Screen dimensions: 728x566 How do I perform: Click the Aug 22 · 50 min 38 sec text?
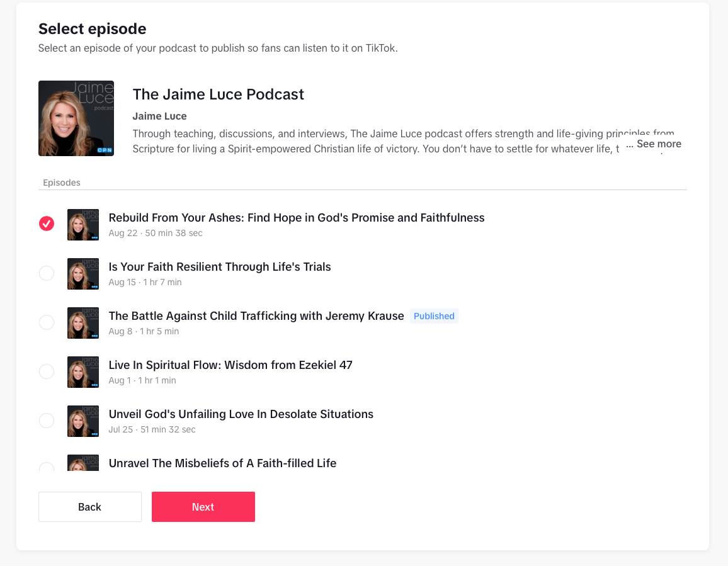156,233
